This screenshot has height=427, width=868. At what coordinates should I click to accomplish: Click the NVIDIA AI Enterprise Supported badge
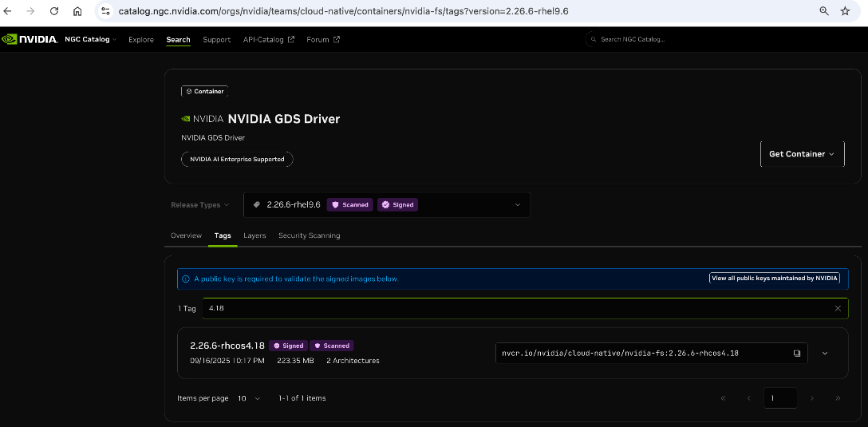pyautogui.click(x=237, y=160)
